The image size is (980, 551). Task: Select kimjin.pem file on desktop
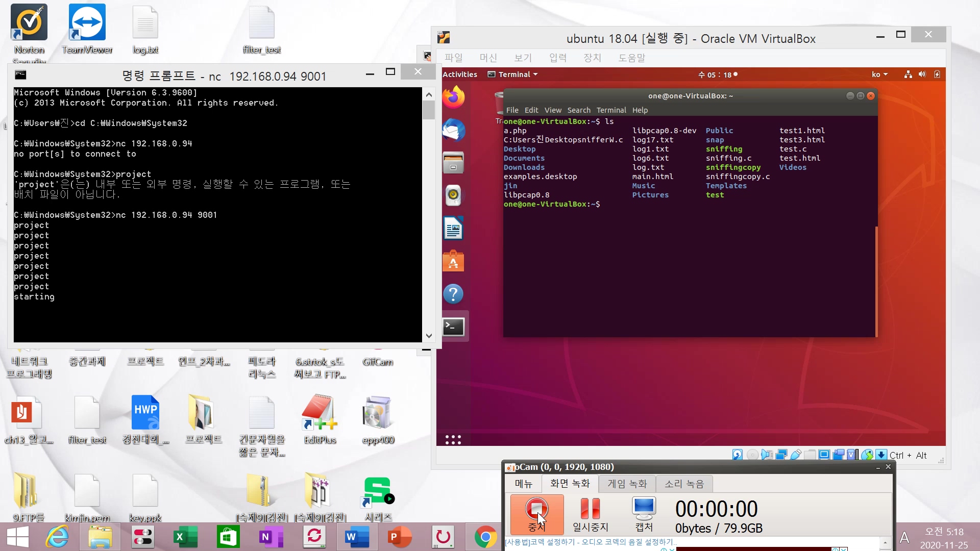tap(87, 497)
